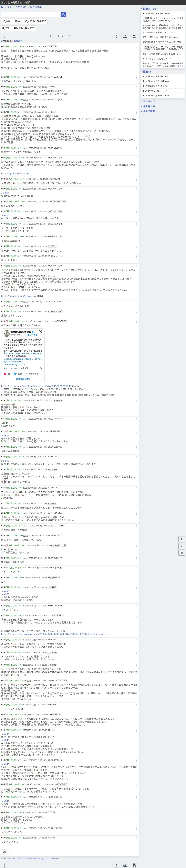
Task: Open the x.com status link in post 619
Action: (x=36, y=386)
